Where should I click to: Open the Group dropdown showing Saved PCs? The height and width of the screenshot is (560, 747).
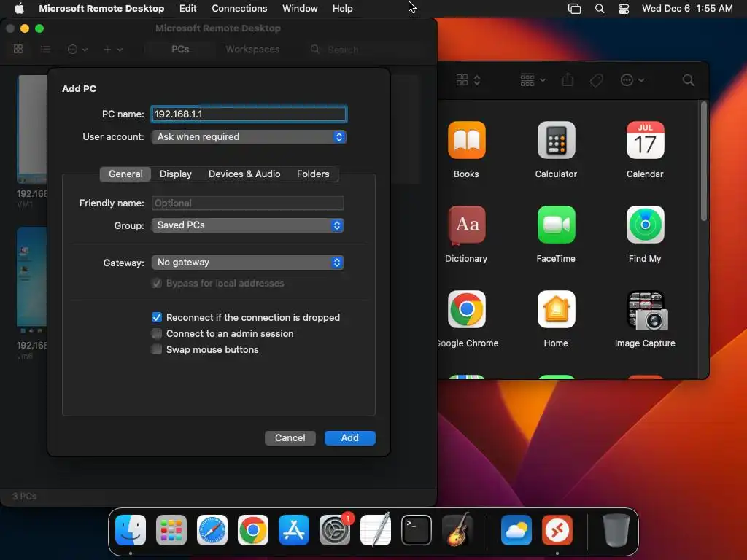click(248, 225)
